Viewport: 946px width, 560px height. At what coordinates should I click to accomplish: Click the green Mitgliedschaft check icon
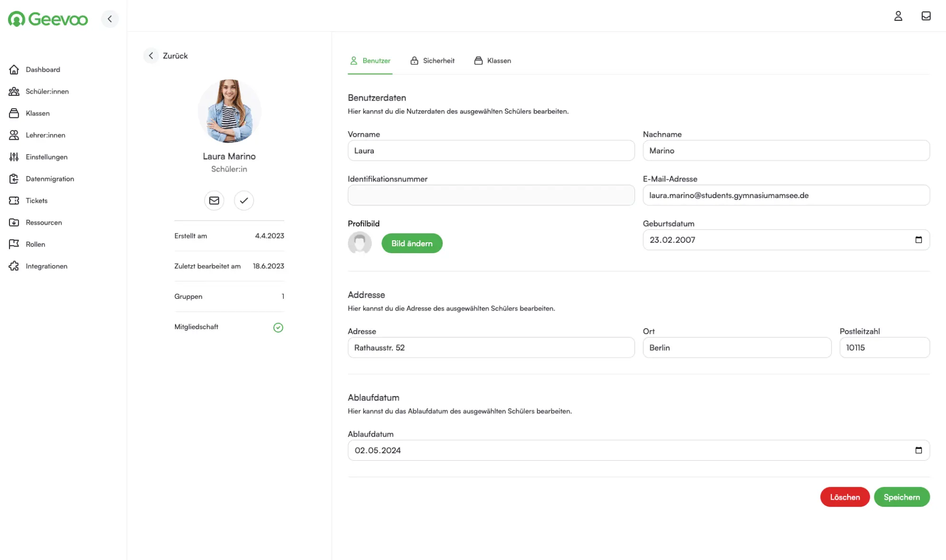[278, 328]
